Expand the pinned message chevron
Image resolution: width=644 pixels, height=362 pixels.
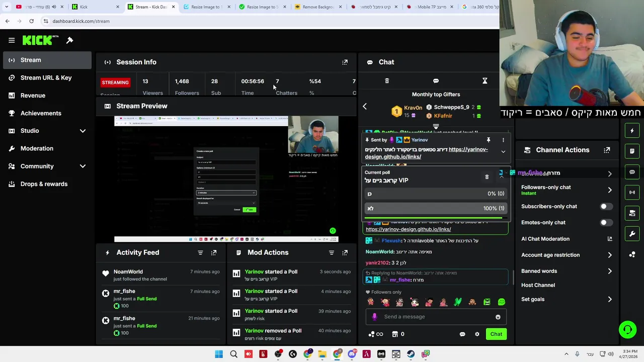(x=503, y=152)
